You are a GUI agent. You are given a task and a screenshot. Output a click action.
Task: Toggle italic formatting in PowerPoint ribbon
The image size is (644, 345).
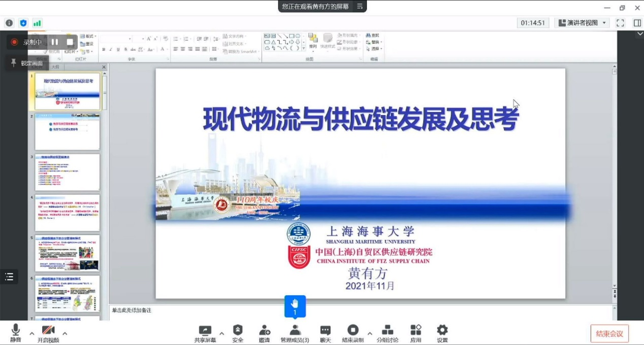point(111,49)
